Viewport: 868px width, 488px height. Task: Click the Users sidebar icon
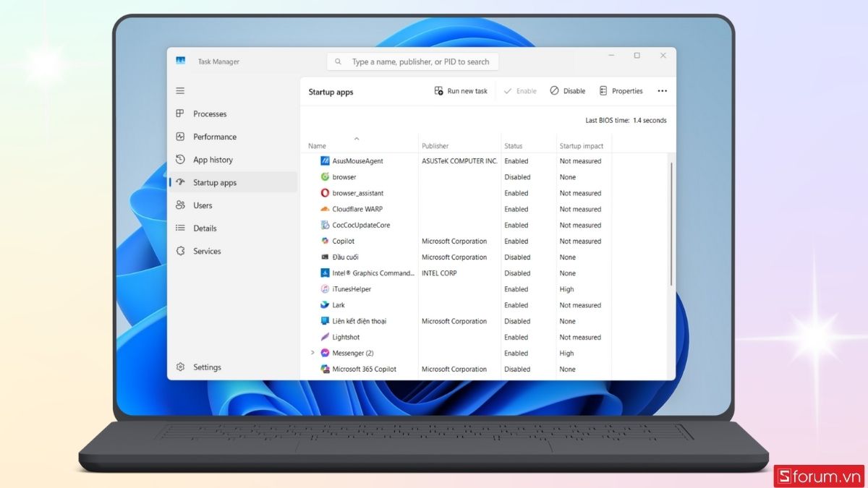(180, 205)
